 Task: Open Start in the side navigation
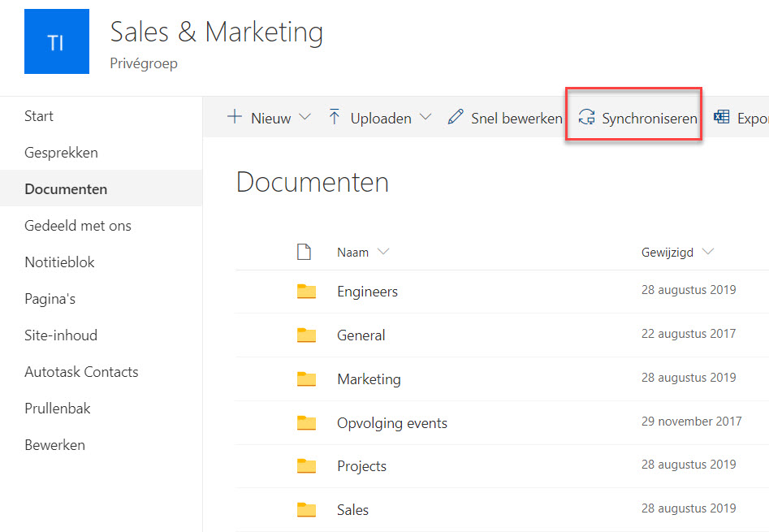[x=39, y=116]
